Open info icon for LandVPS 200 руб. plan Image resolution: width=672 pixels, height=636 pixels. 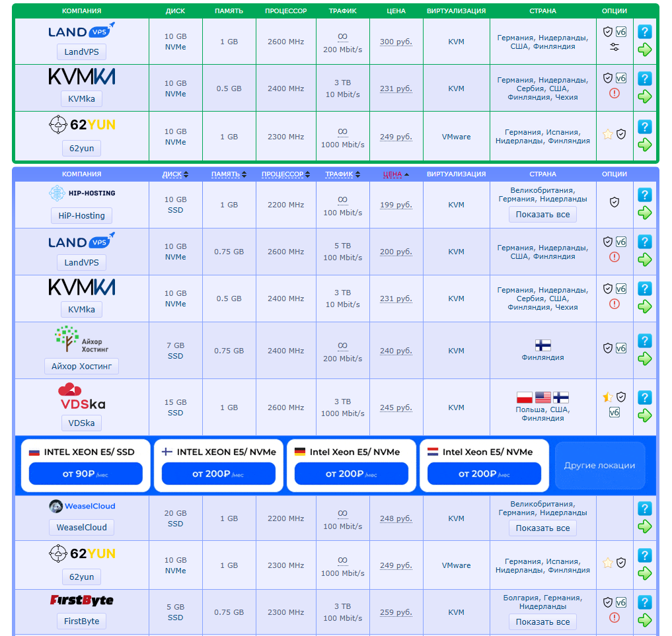click(644, 242)
